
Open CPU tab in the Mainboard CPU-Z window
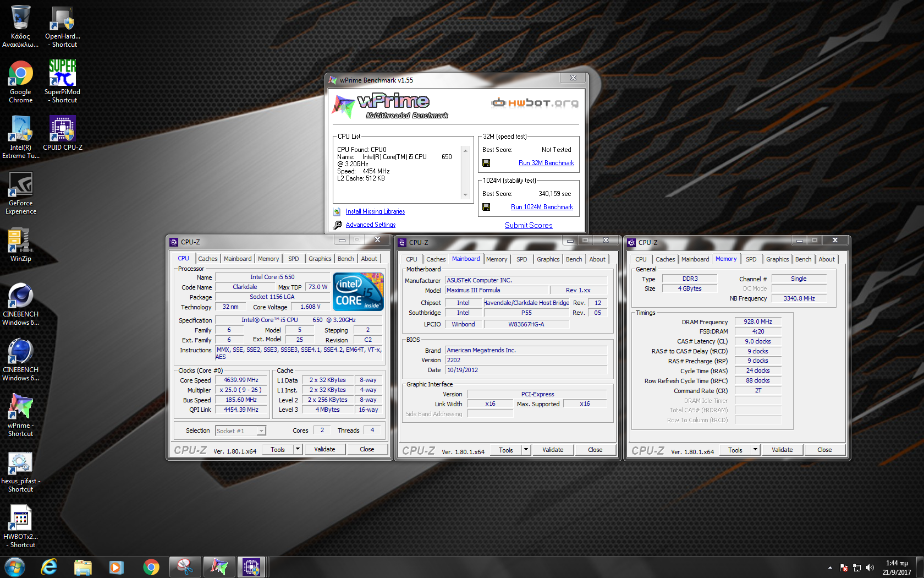click(411, 259)
